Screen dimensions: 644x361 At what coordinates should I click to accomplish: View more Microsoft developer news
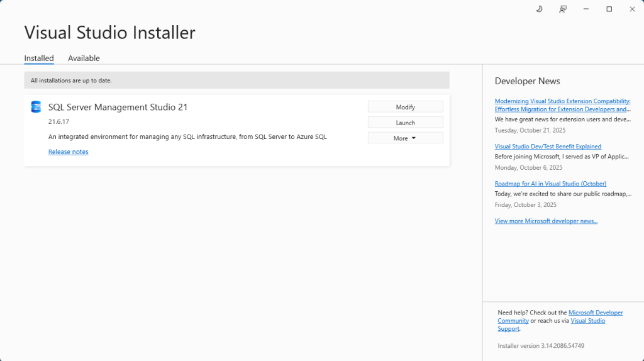tap(546, 221)
